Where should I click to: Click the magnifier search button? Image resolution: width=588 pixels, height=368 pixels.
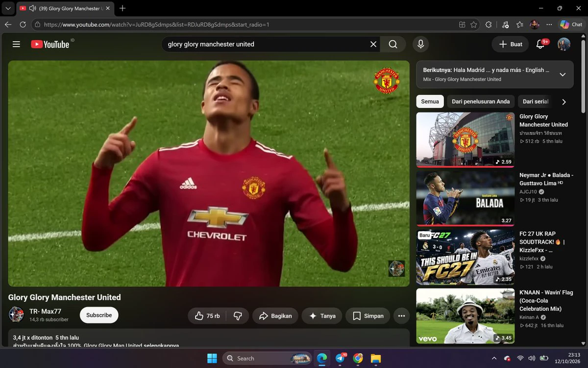[x=393, y=44]
